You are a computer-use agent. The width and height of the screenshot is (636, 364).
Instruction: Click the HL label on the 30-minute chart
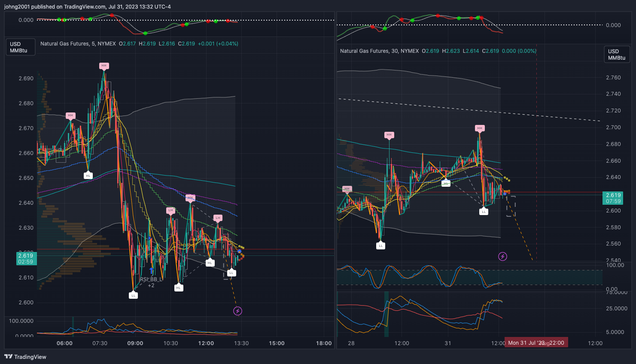point(446,183)
